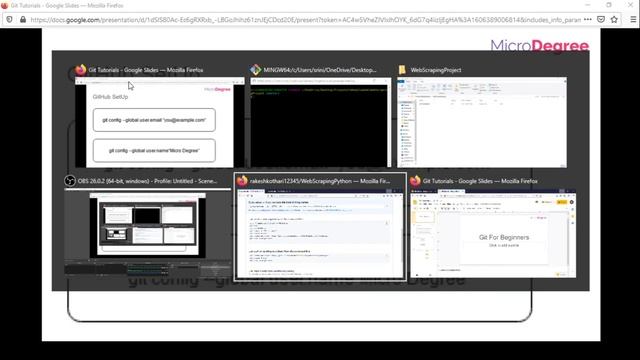Switch to the MINGW64 terminal window thumbnail
The height and width of the screenshot is (360, 640).
[x=320, y=122]
